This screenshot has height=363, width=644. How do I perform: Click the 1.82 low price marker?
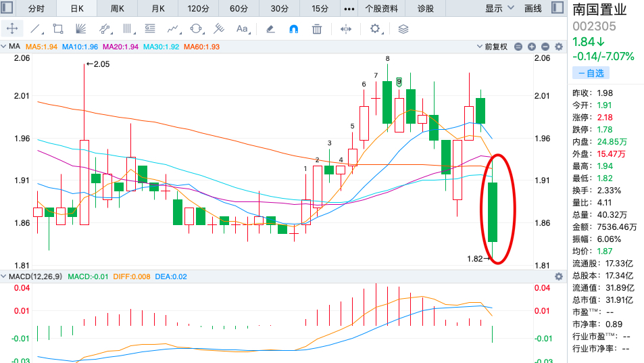[x=478, y=259]
